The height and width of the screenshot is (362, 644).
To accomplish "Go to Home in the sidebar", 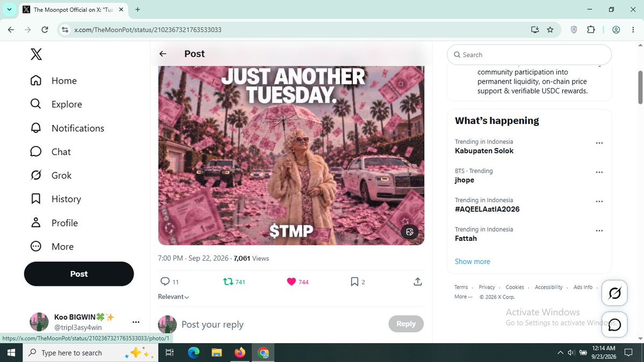I will 54,80.
